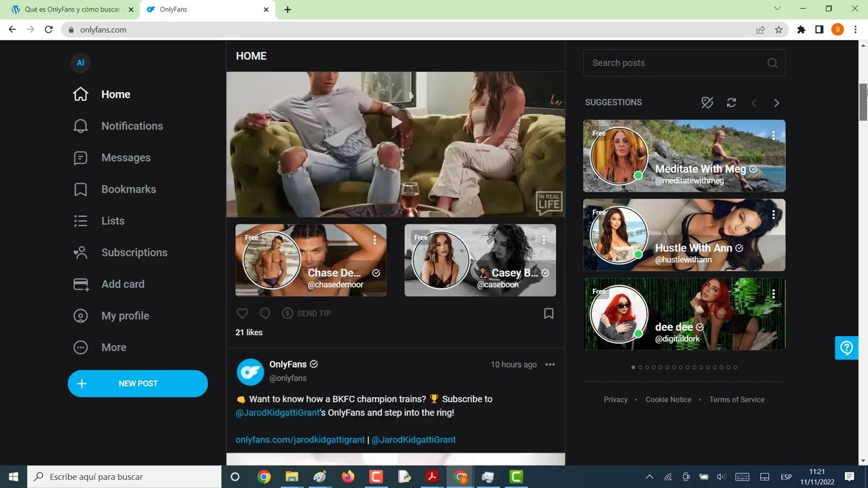Reload the current page
868x488 pixels.
49,30
